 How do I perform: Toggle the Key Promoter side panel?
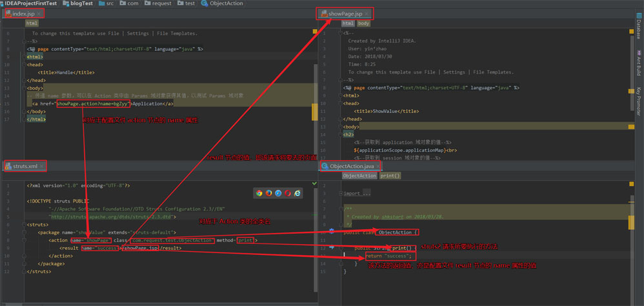(638, 100)
